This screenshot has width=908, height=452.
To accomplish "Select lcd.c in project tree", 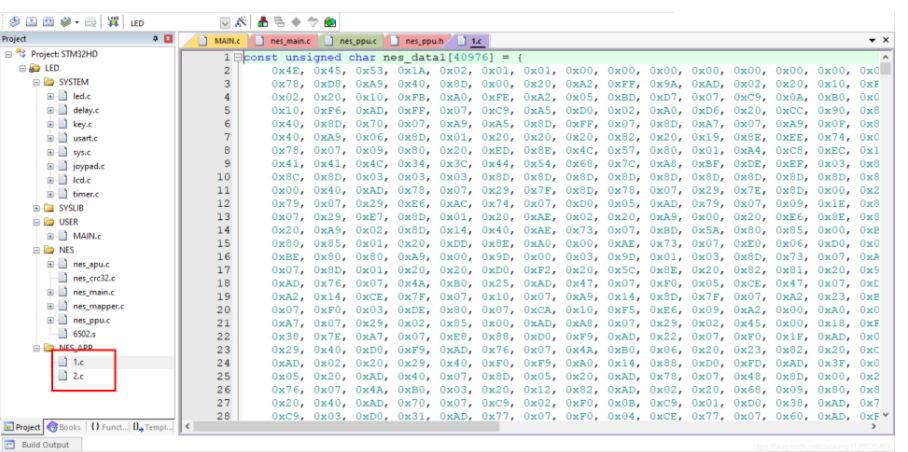I will [82, 180].
